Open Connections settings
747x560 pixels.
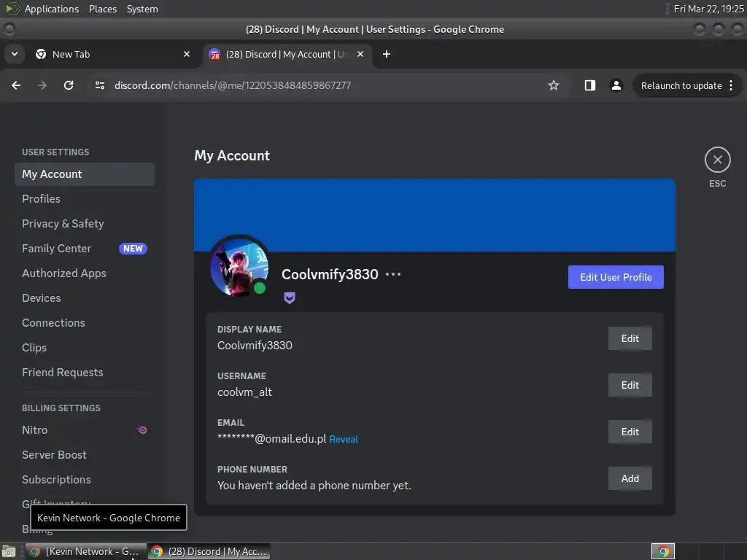(x=85, y=323)
